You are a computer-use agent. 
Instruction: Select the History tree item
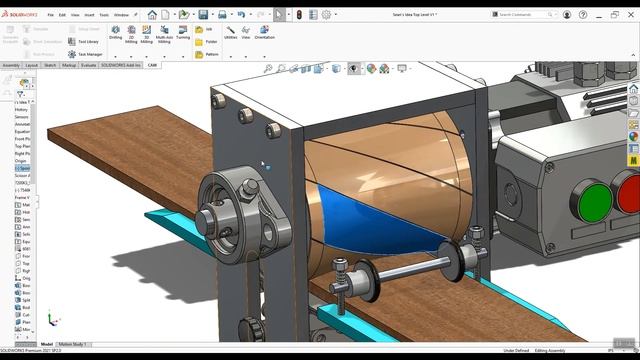tap(21, 110)
